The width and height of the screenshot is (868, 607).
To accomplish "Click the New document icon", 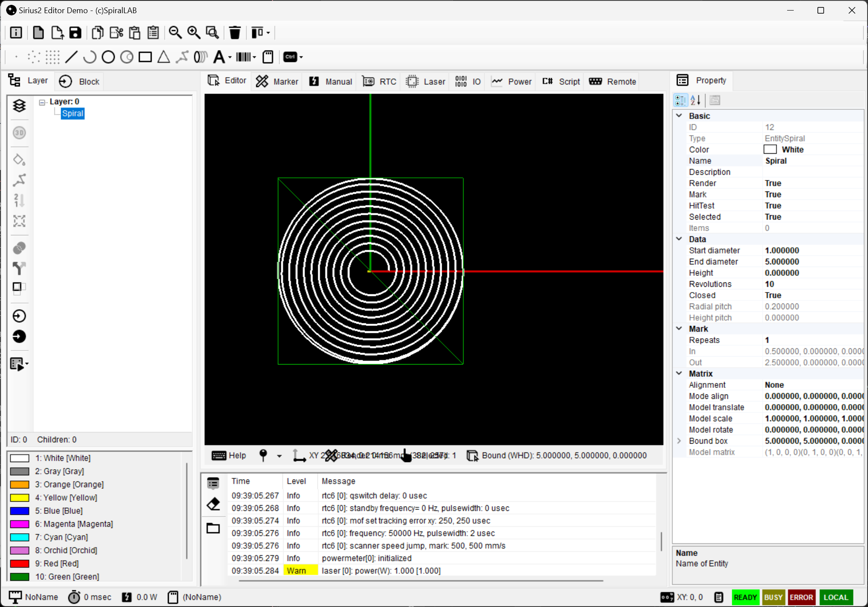I will point(39,33).
